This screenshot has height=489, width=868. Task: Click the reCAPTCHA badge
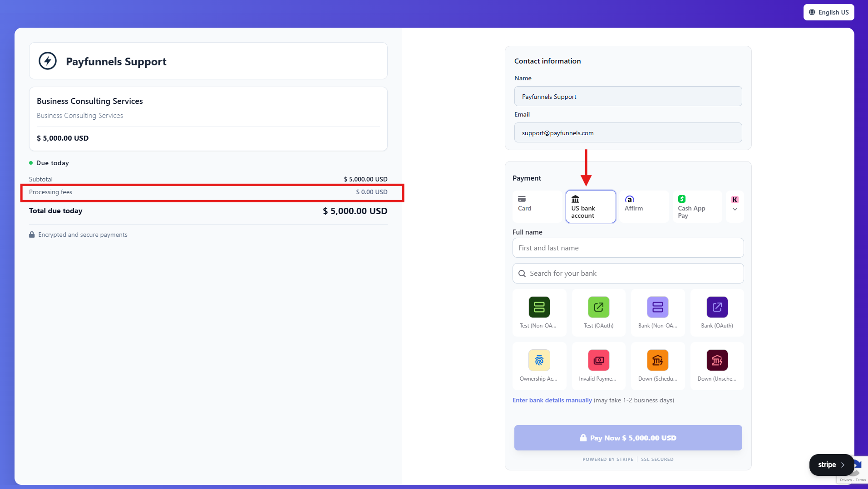tap(853, 470)
